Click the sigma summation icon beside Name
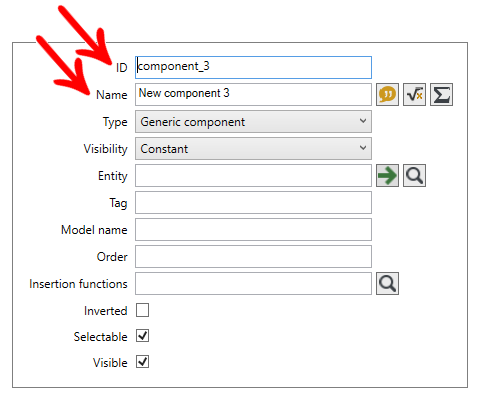The image size is (484, 405). point(441,95)
